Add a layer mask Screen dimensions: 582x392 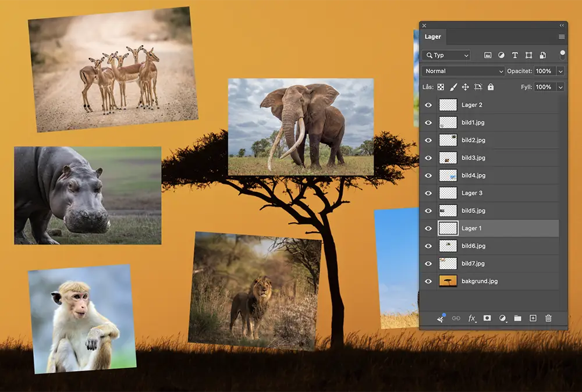(x=487, y=318)
